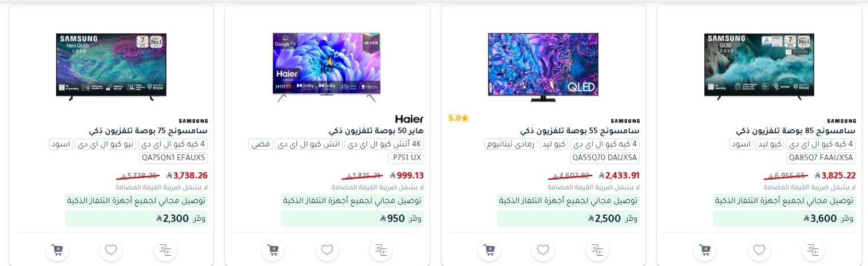This screenshot has height=266, width=868.
Task: Add Samsung 85 inch TV to wishlist
Action: (x=759, y=250)
